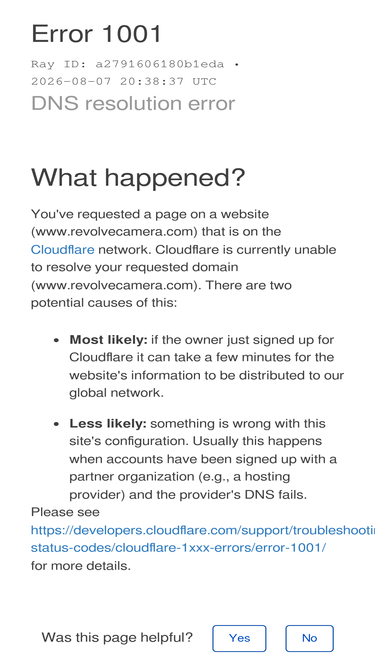Viewport: 375px width, 667px height.
Task: Open the Cloudflare network link
Action: (x=62, y=249)
